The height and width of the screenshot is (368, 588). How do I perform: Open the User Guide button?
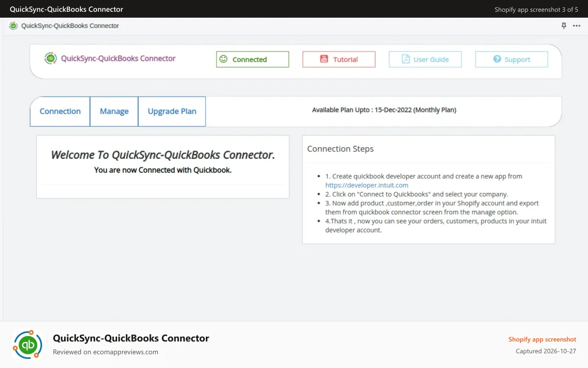click(x=425, y=59)
